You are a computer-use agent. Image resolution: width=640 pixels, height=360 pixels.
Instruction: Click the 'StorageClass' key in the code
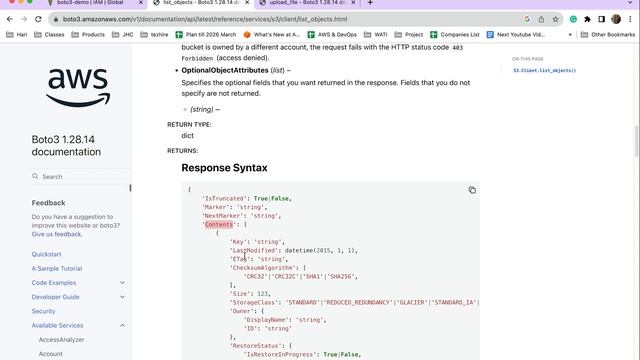pos(253,302)
